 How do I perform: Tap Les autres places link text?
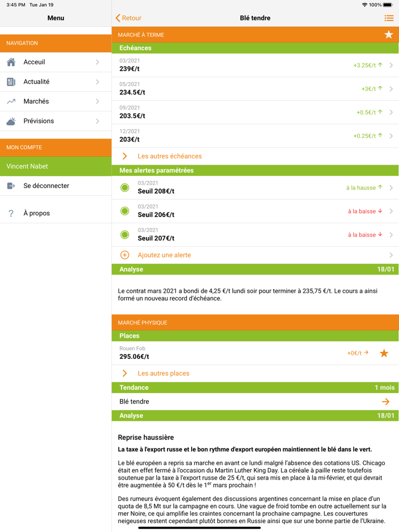[x=164, y=373]
